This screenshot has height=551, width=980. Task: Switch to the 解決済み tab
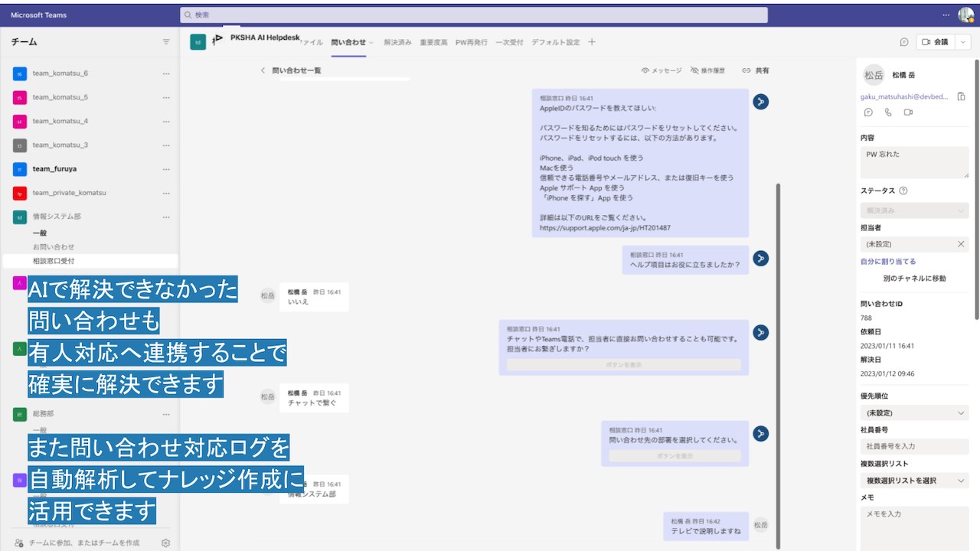pos(397,43)
